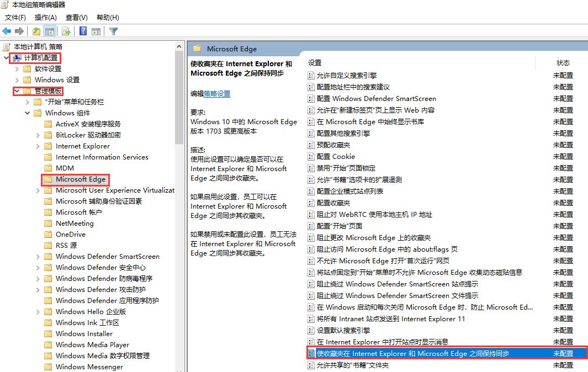The width and height of the screenshot is (588, 372).
Task: Select policy 配置地址栏中的搜索建议
Action: [x=353, y=87]
